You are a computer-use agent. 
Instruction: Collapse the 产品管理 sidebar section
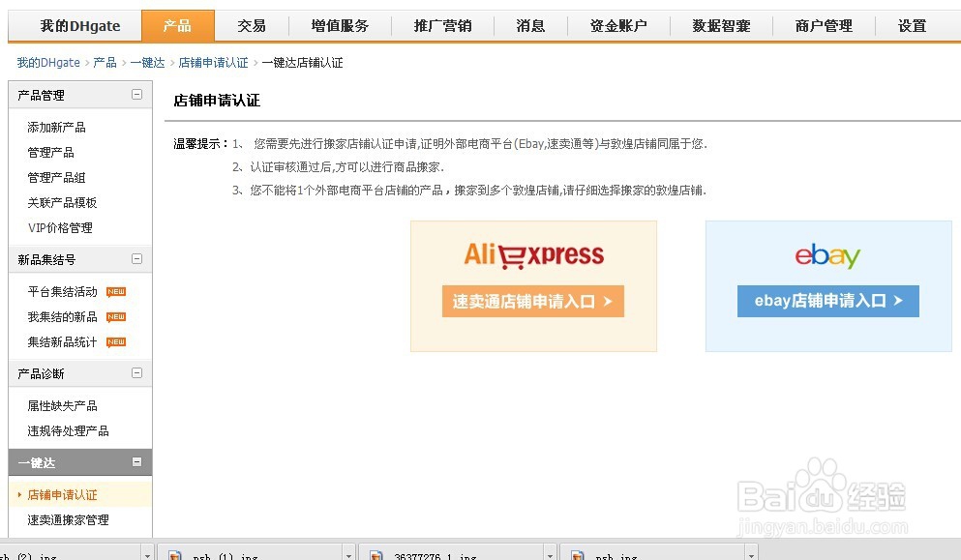pos(136,95)
